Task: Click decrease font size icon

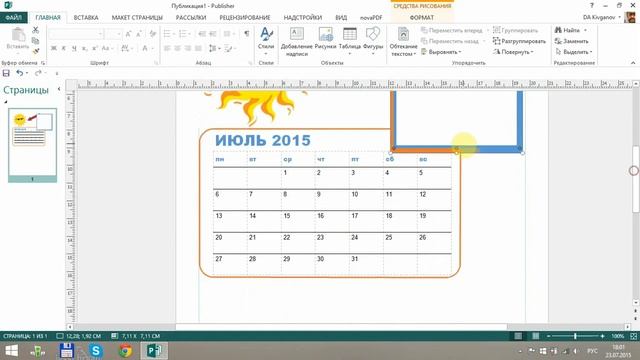Action: click(x=139, y=33)
